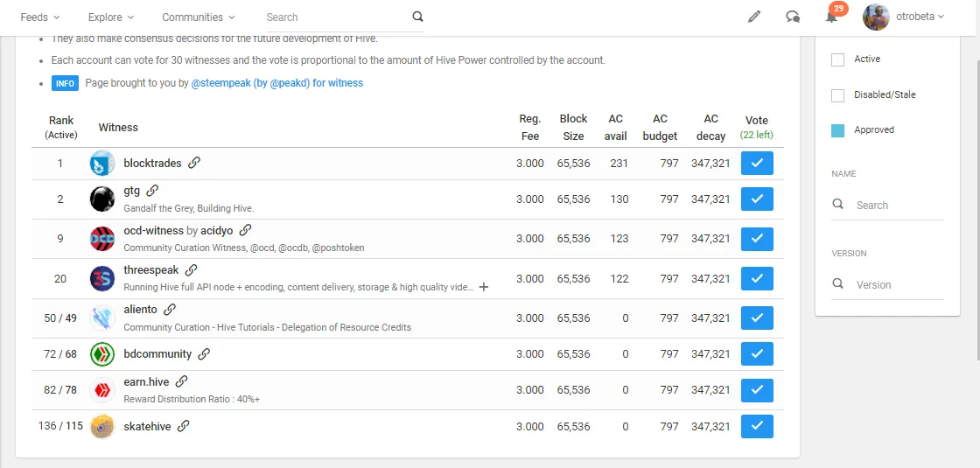Click the NAME filter search icon

pyautogui.click(x=838, y=205)
